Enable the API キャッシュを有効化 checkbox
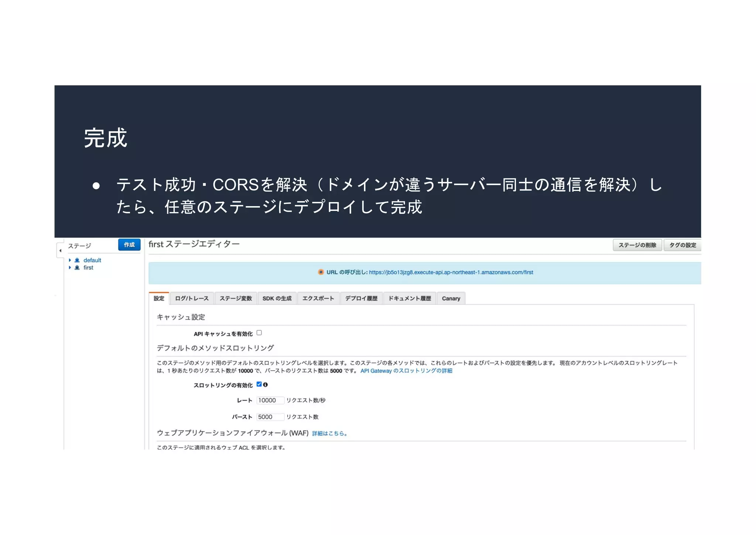This screenshot has height=535, width=756. [x=259, y=333]
